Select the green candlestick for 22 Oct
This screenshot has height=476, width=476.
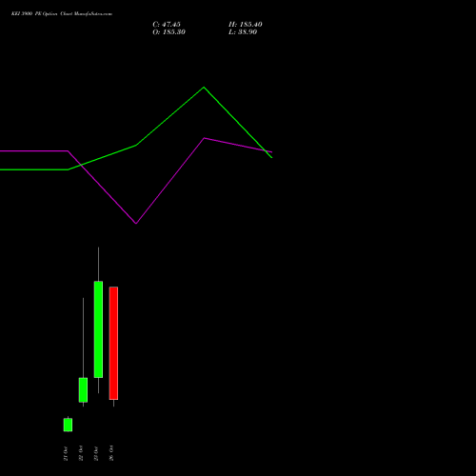point(83,390)
